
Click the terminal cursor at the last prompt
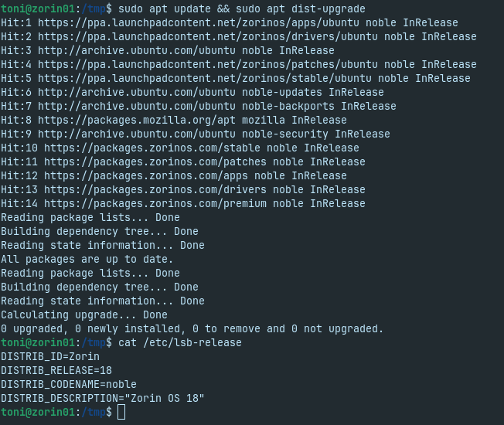121,413
